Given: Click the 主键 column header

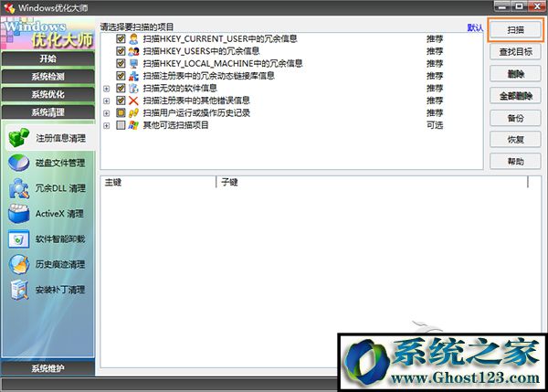Looking at the screenshot, I should pyautogui.click(x=158, y=182).
